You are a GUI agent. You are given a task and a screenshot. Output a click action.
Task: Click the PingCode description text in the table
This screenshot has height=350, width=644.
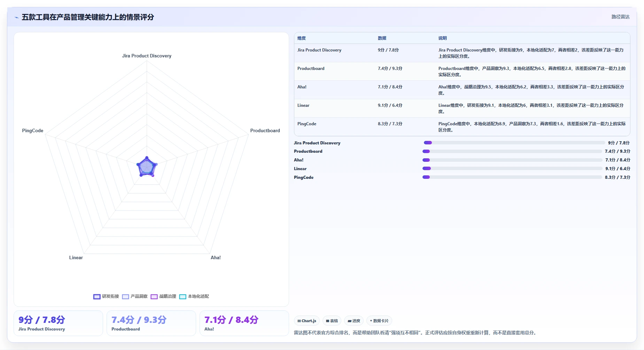point(532,127)
